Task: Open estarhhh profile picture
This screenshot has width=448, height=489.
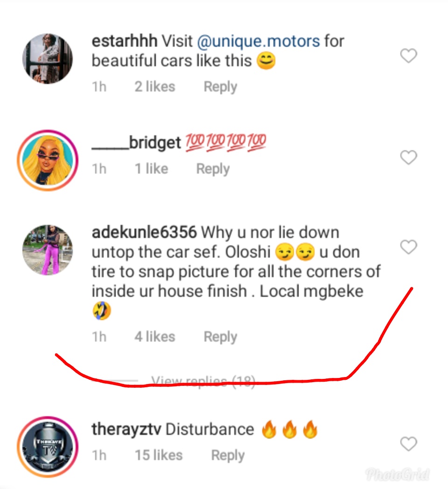Action: tap(48, 58)
